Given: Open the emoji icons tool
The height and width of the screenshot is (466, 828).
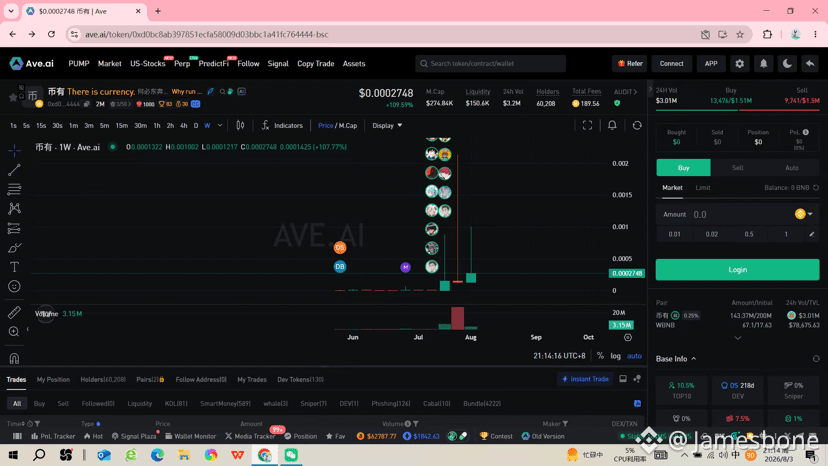Looking at the screenshot, I should coord(14,286).
